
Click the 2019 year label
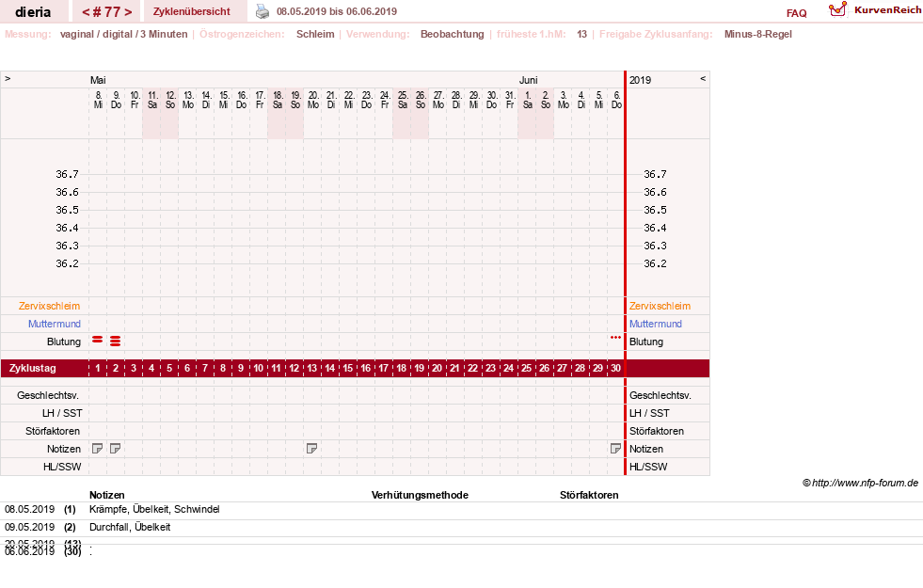pyautogui.click(x=640, y=80)
